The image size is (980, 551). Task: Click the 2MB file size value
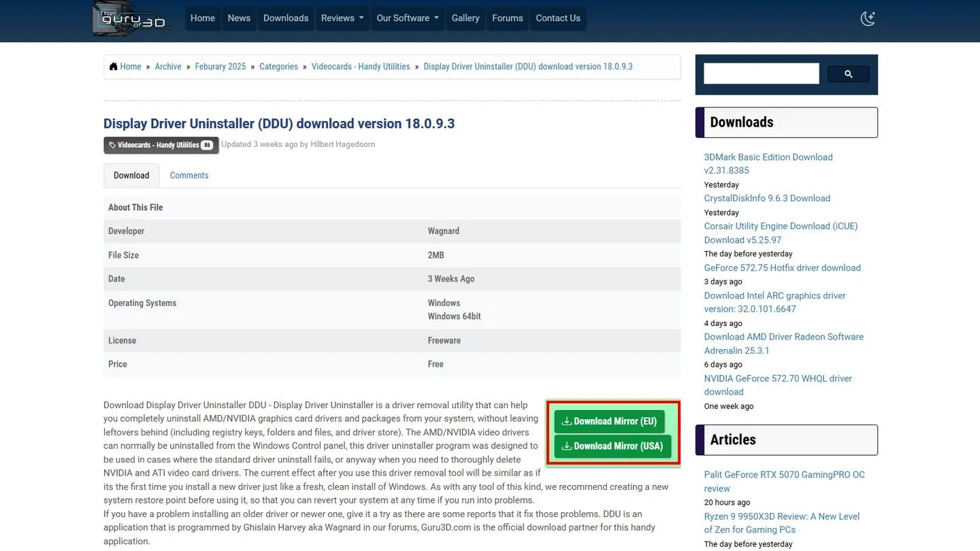436,255
